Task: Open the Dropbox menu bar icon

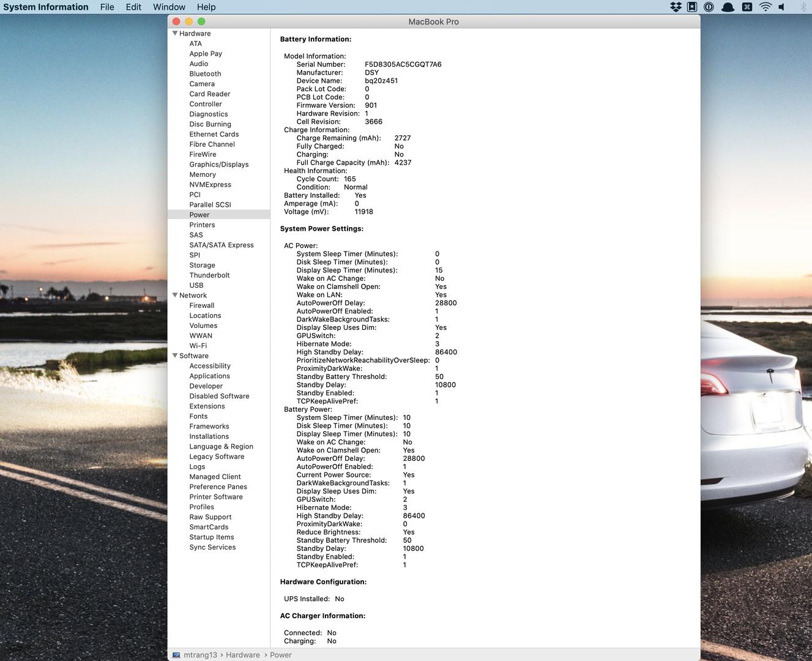Action: coord(676,7)
